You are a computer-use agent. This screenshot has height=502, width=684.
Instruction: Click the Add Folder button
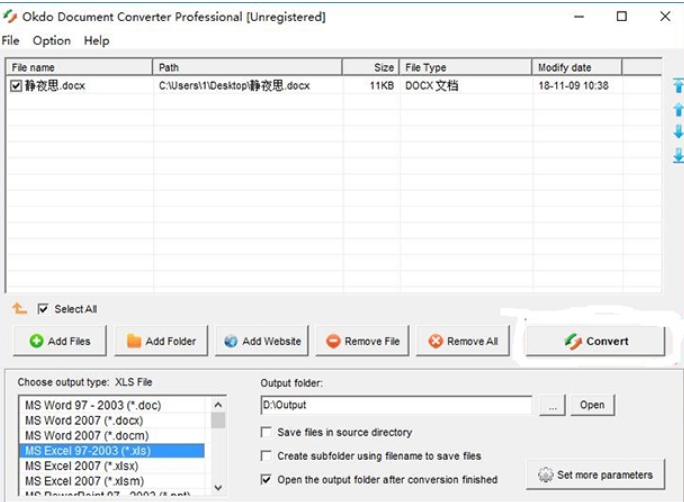pyautogui.click(x=161, y=341)
